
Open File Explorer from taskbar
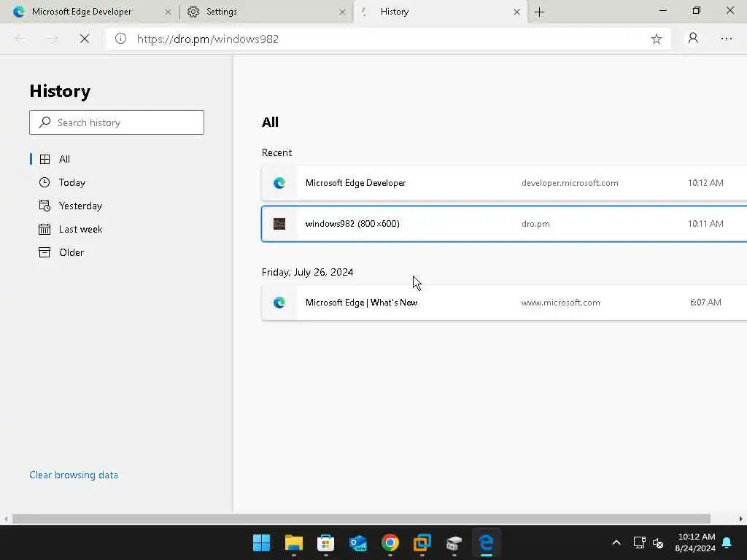(293, 542)
